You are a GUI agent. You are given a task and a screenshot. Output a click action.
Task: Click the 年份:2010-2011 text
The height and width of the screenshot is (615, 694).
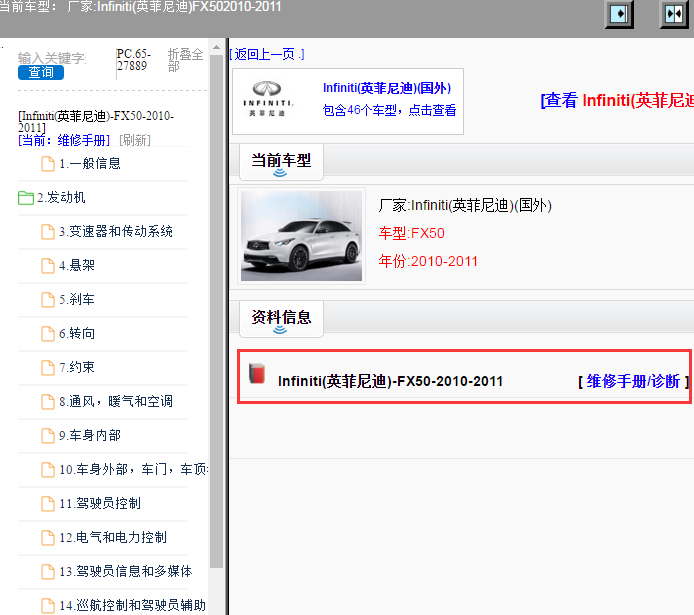428,261
